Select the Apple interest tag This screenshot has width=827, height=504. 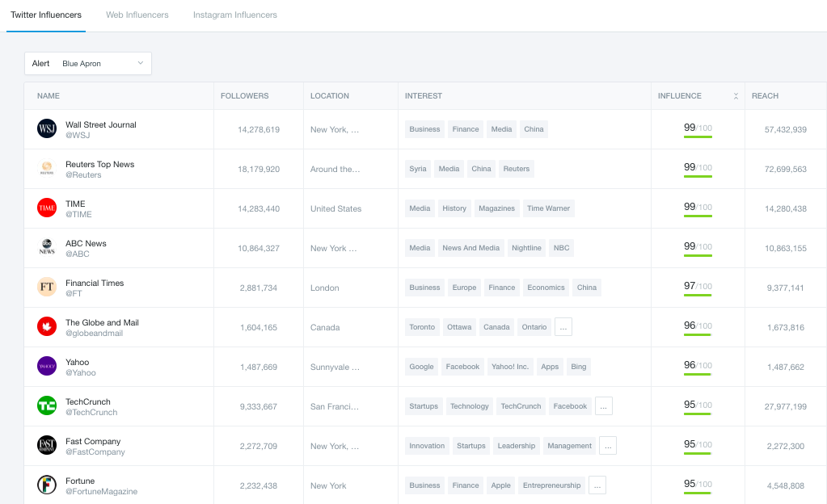point(500,485)
